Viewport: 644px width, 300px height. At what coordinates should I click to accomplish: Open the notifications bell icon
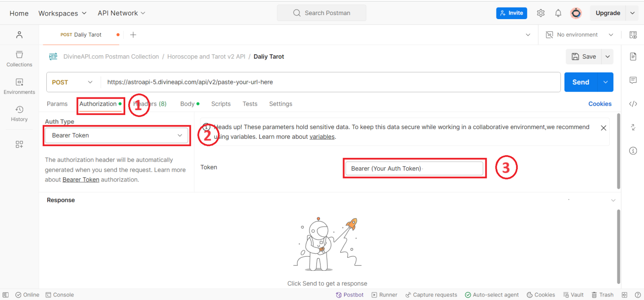(558, 13)
